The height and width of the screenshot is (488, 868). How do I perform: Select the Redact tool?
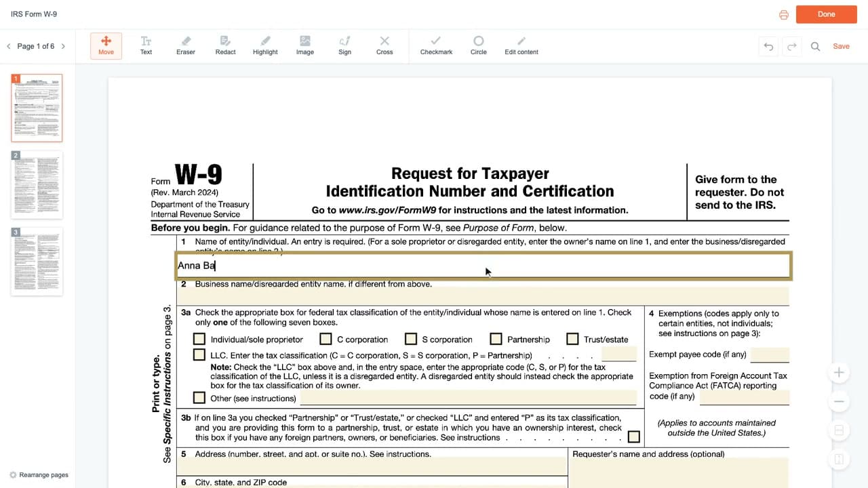coord(225,45)
